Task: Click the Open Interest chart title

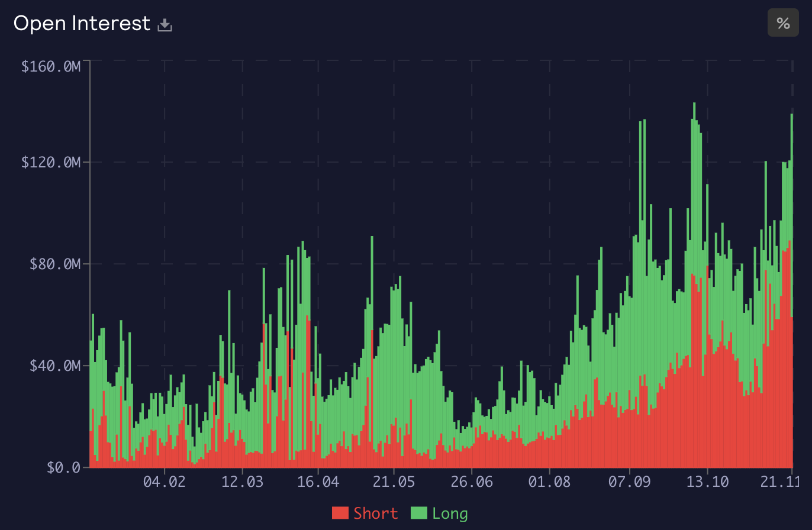Action: coord(82,24)
